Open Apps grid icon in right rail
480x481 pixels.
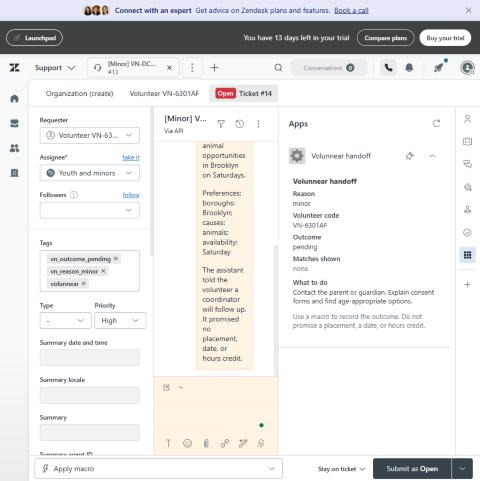467,255
